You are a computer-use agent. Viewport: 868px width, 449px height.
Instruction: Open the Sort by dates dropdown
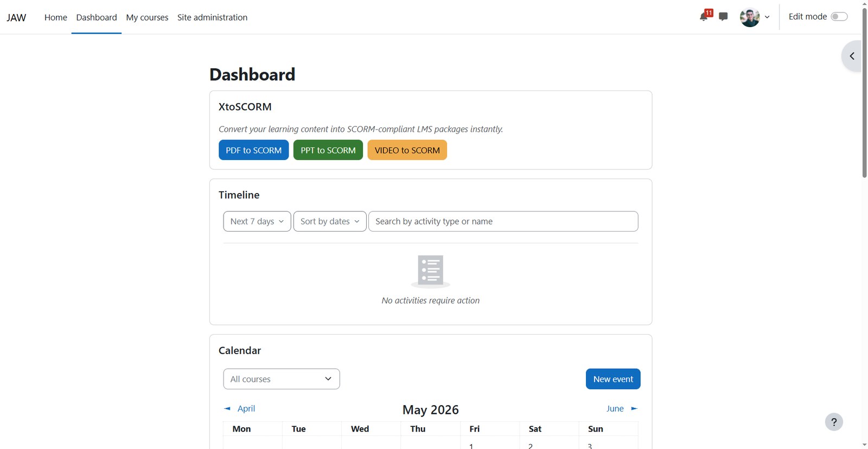(330, 221)
